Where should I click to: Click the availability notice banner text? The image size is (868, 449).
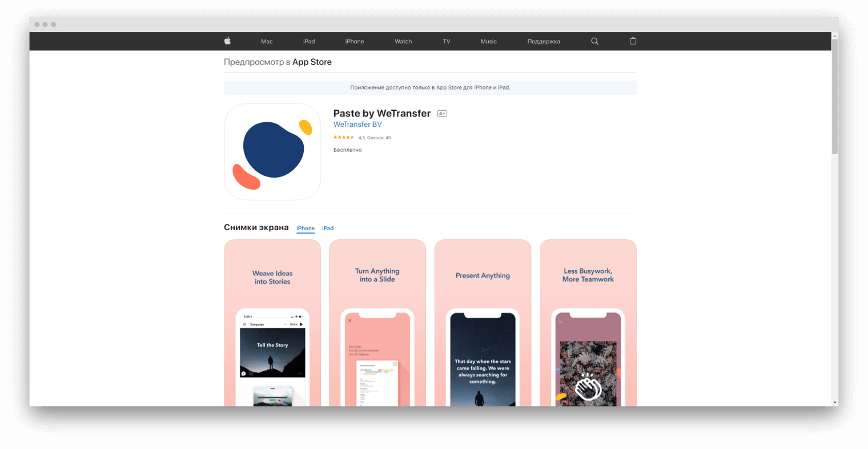click(430, 87)
